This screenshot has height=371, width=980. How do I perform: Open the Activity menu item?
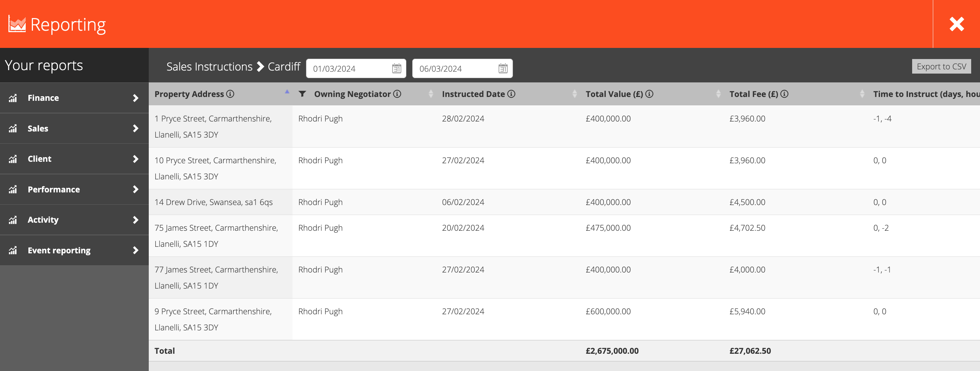pyautogui.click(x=74, y=220)
